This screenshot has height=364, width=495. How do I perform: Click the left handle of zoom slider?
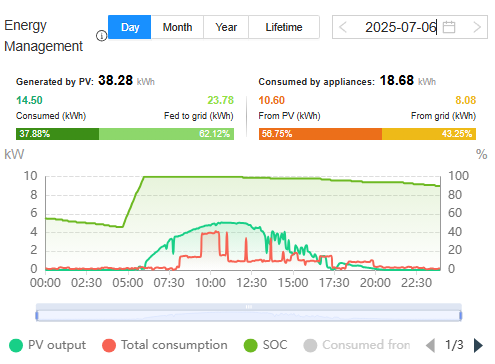tap(37, 315)
